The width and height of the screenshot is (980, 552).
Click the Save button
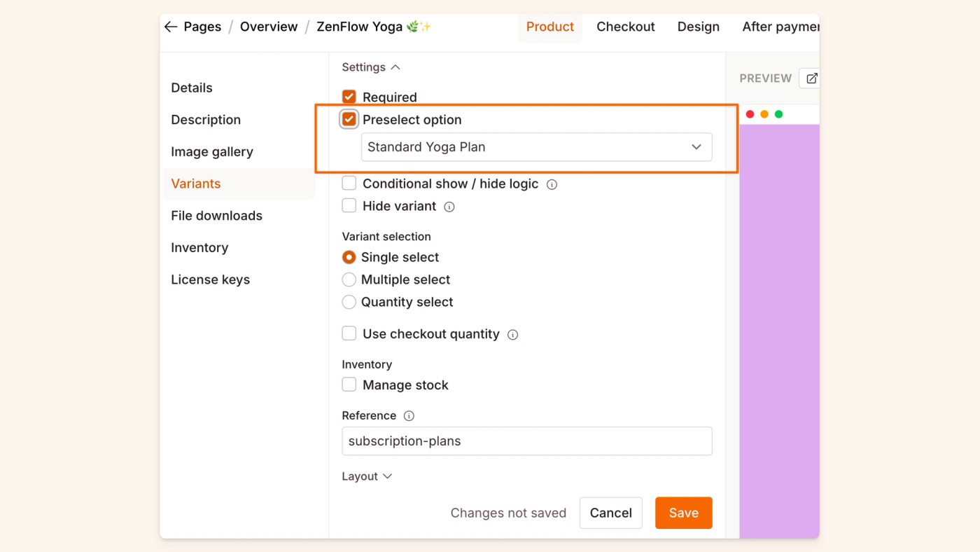[x=683, y=513]
